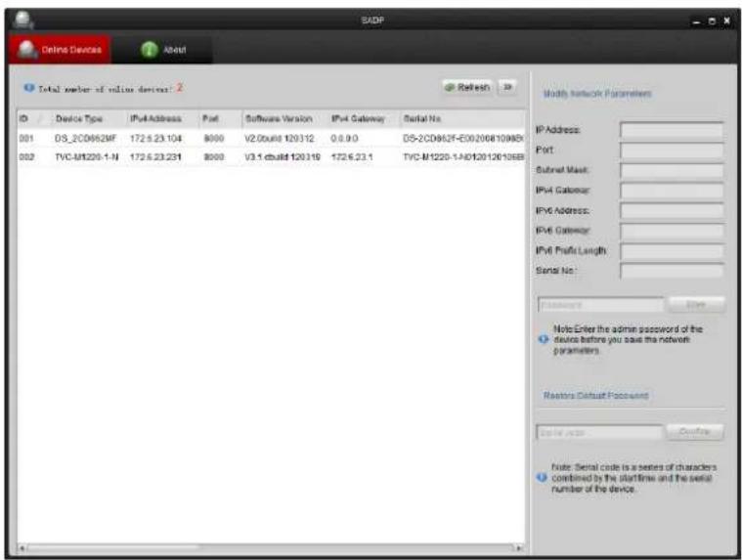Click device type DS_2CD862MF

[85, 138]
